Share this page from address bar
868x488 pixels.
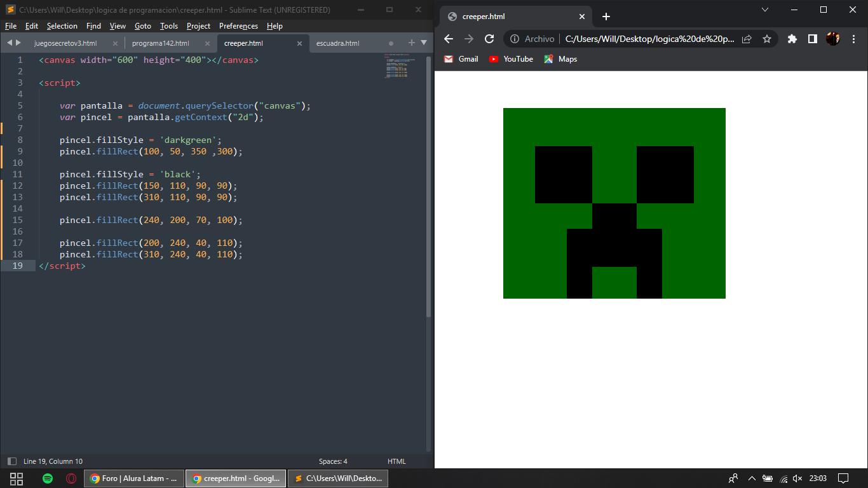point(747,39)
